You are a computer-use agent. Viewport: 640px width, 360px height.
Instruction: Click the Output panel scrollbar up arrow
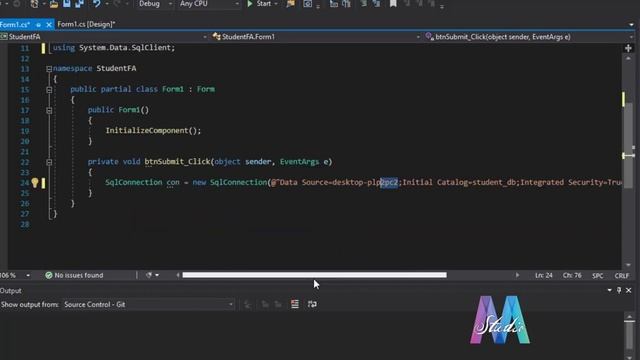tap(629, 317)
